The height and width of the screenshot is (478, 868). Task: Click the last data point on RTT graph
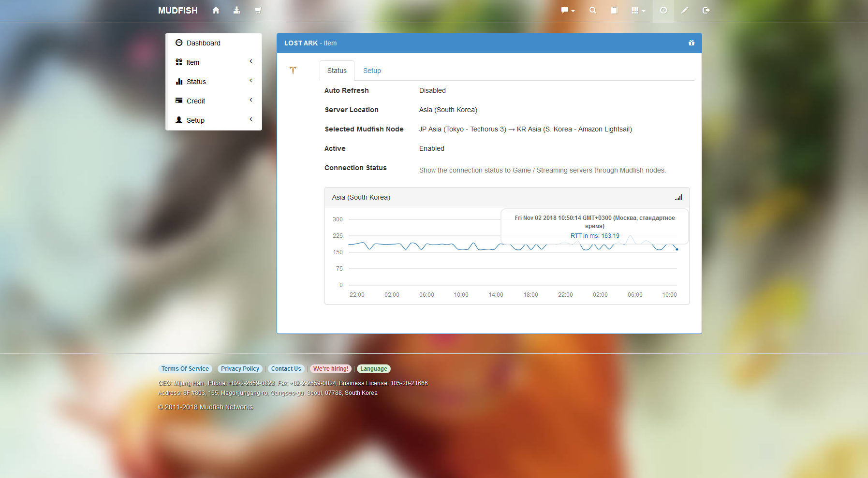(677, 249)
